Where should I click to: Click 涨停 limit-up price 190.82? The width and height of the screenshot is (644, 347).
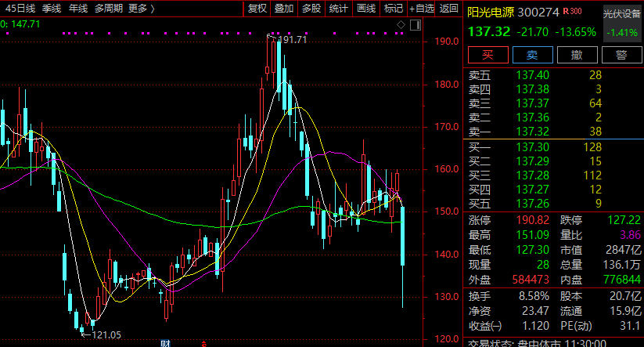[532, 220]
